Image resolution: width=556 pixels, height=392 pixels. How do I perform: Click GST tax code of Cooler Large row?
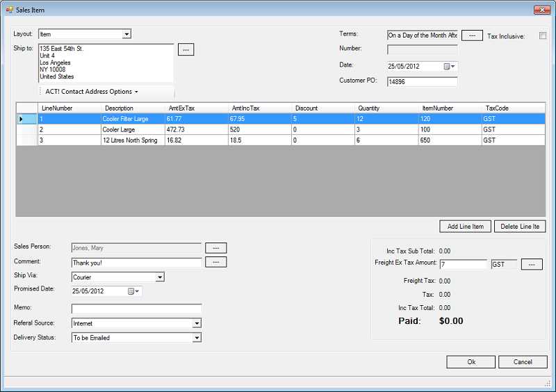click(513, 129)
